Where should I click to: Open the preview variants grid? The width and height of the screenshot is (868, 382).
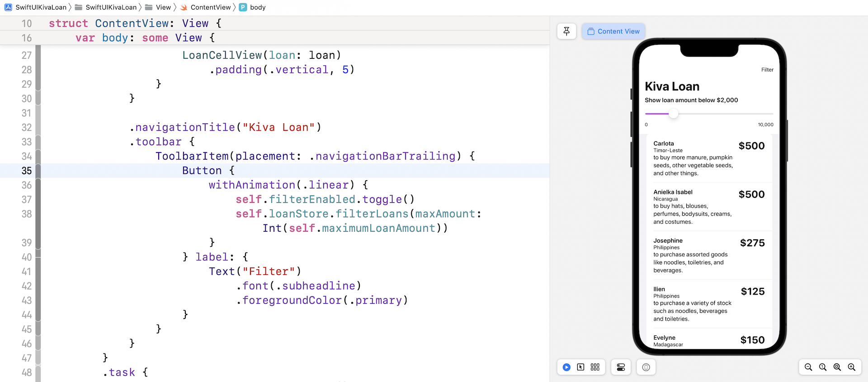[x=595, y=367]
